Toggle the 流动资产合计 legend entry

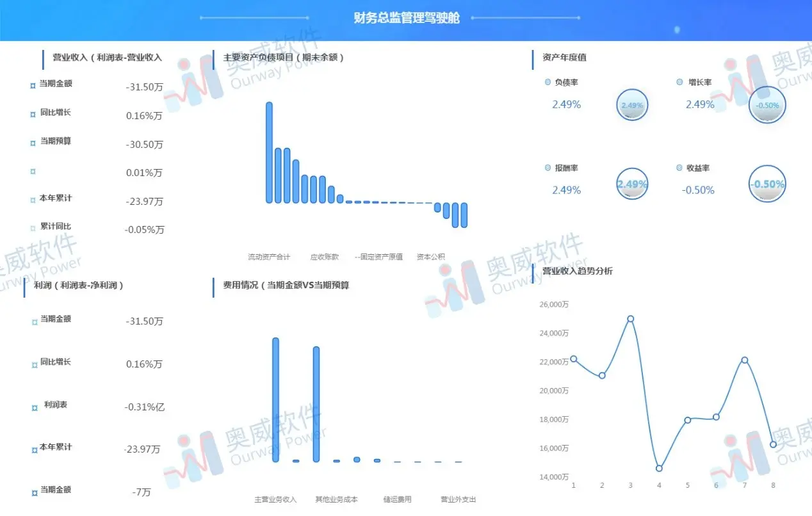269,256
